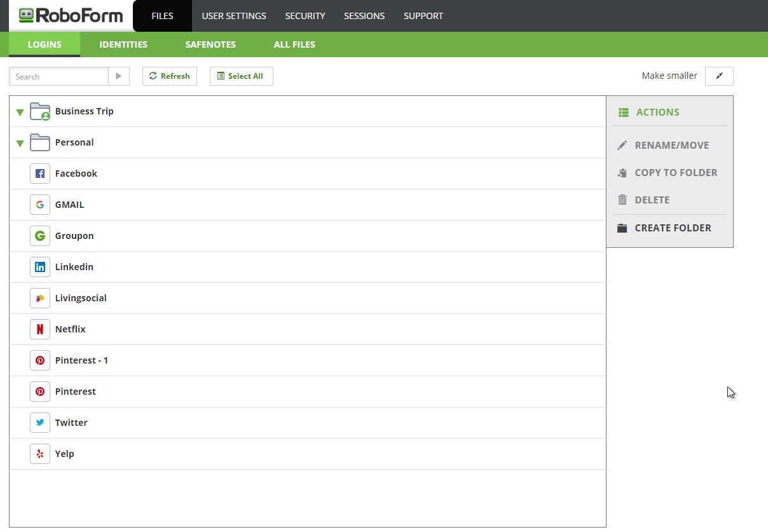Open the FILES top menu
Image resolution: width=768 pixels, height=532 pixels.
[162, 16]
